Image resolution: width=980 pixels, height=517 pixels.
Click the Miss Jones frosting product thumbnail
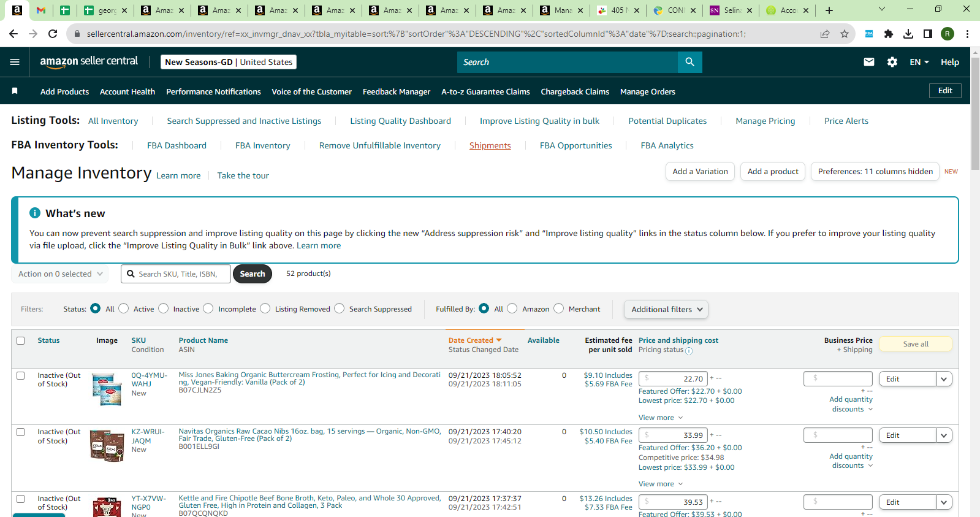coord(107,389)
